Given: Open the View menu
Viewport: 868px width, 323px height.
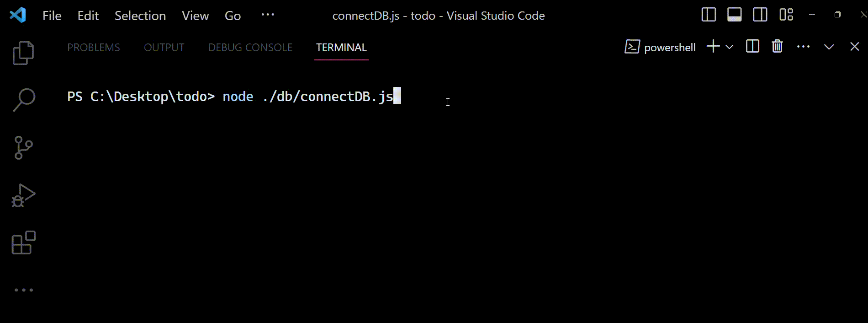Looking at the screenshot, I should point(195,15).
